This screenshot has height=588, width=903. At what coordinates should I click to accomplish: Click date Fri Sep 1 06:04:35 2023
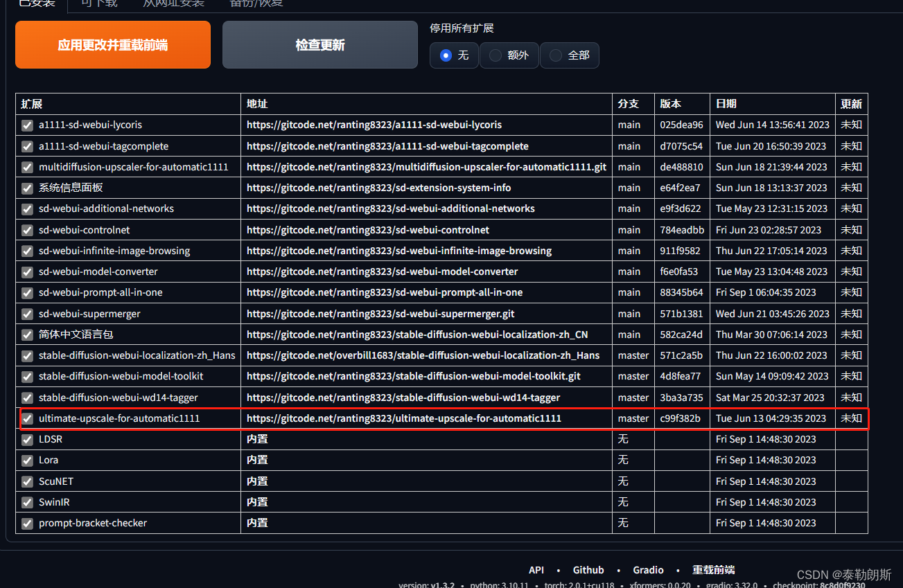(766, 292)
